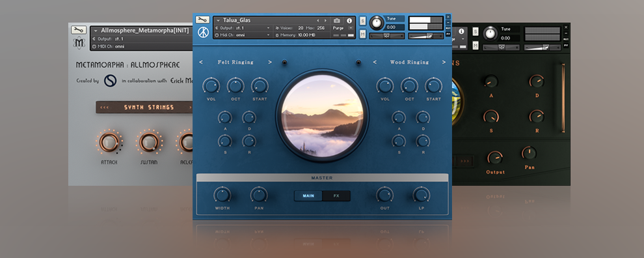Click the Wood Ringing VOL knob
The width and height of the screenshot is (644, 258).
tap(385, 85)
